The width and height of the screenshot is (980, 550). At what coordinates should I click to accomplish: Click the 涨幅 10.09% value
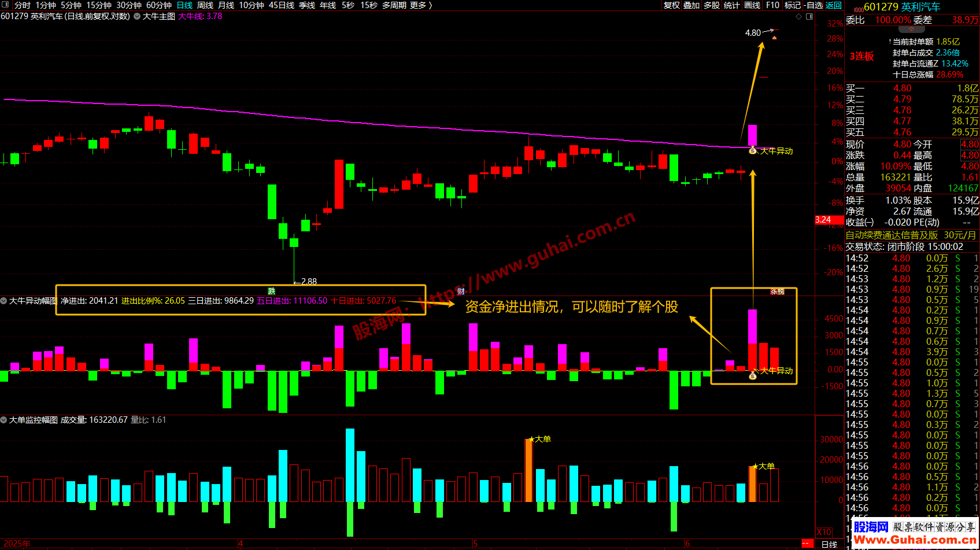(x=895, y=167)
